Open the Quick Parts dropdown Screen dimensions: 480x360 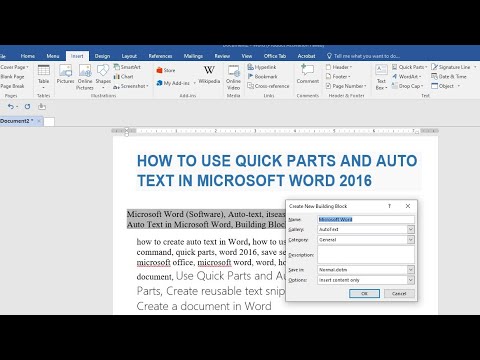coord(410,67)
